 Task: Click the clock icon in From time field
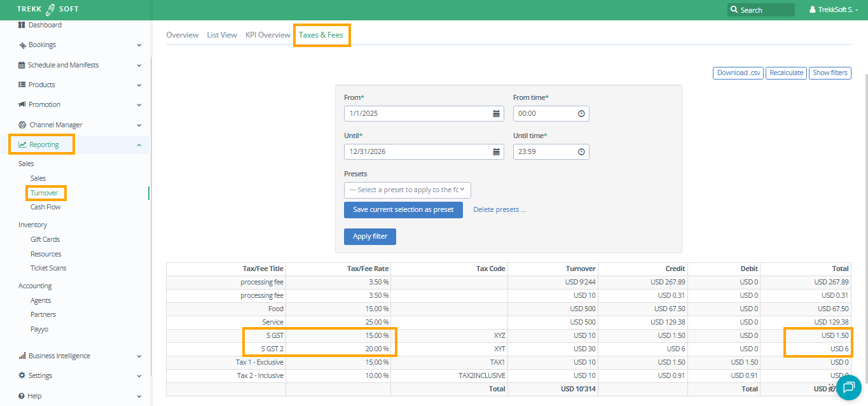point(581,114)
